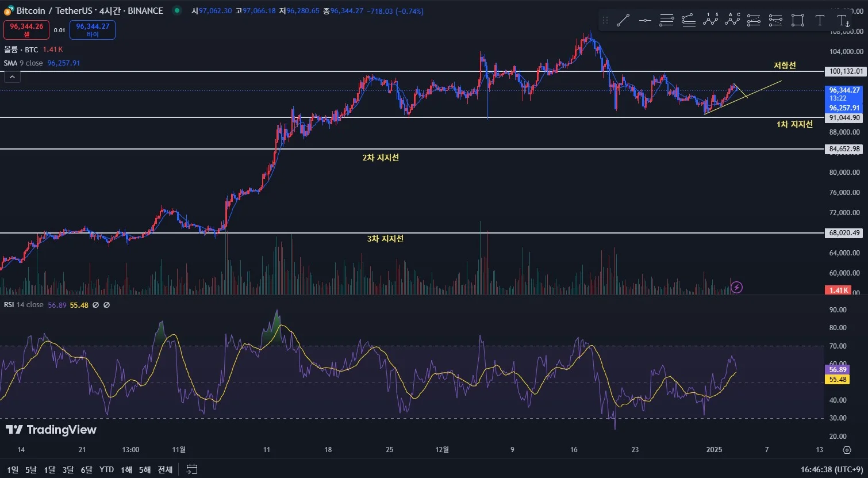868x478 pixels.
Task: Select the Trend Line drawing tool
Action: point(623,21)
